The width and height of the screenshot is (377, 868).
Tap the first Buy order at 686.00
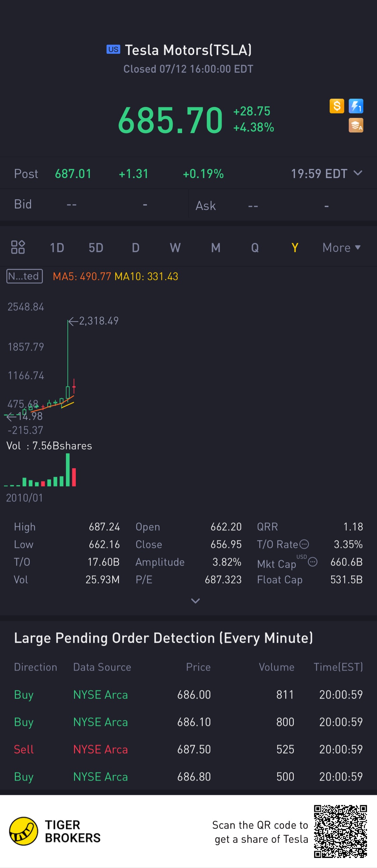188,695
